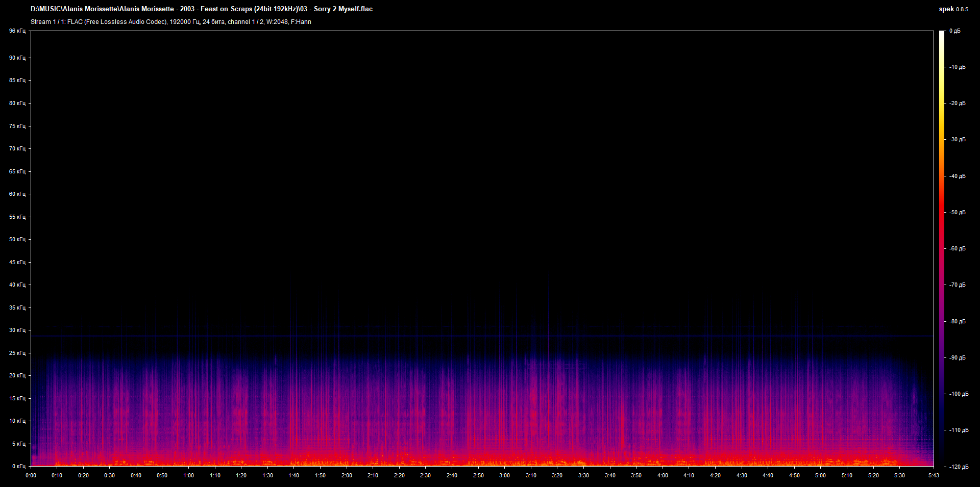The width and height of the screenshot is (980, 487).
Task: Click the Sorry 2 Myself.flac file path title
Action: click(x=202, y=9)
